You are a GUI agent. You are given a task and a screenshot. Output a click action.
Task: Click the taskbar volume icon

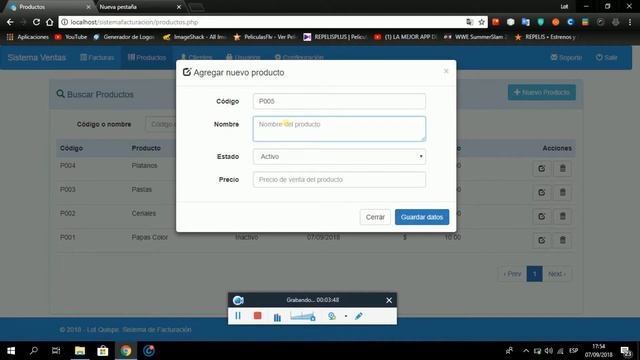pos(548,351)
